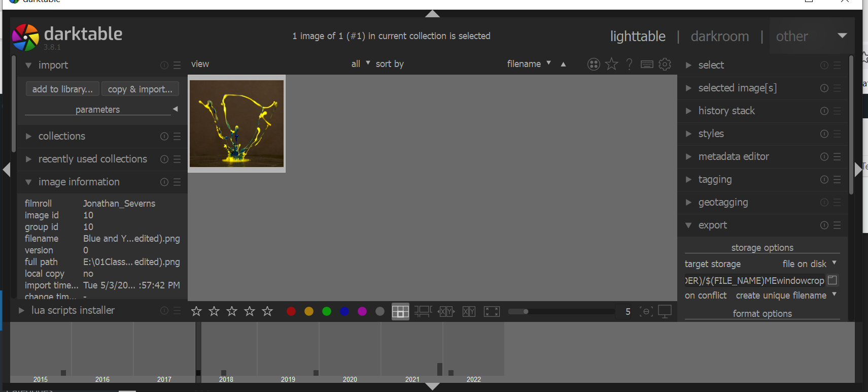Viewport: 868px width, 392px height.
Task: Toggle thumbnail overlays star icon
Action: tap(612, 64)
